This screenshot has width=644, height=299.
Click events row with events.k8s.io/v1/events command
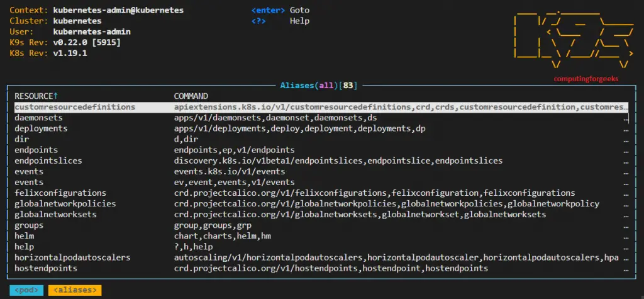(x=321, y=171)
